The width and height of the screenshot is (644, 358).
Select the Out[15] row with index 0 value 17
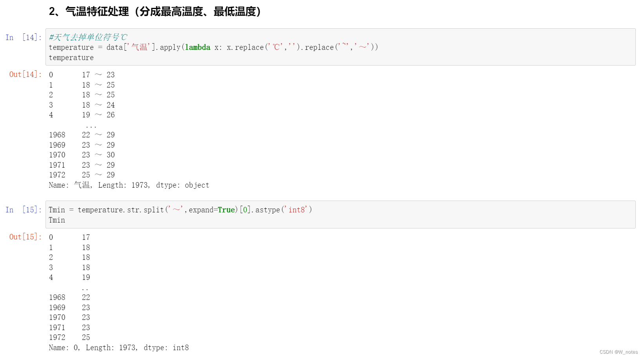click(69, 237)
